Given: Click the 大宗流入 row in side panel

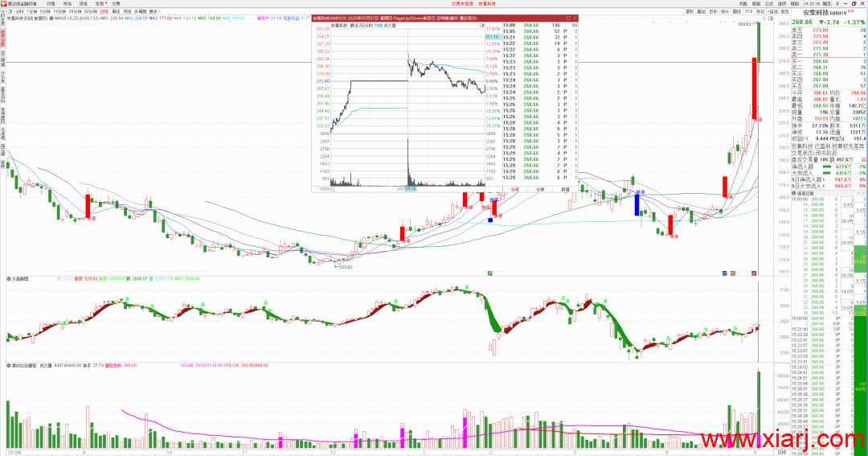Looking at the screenshot, I should [829, 173].
